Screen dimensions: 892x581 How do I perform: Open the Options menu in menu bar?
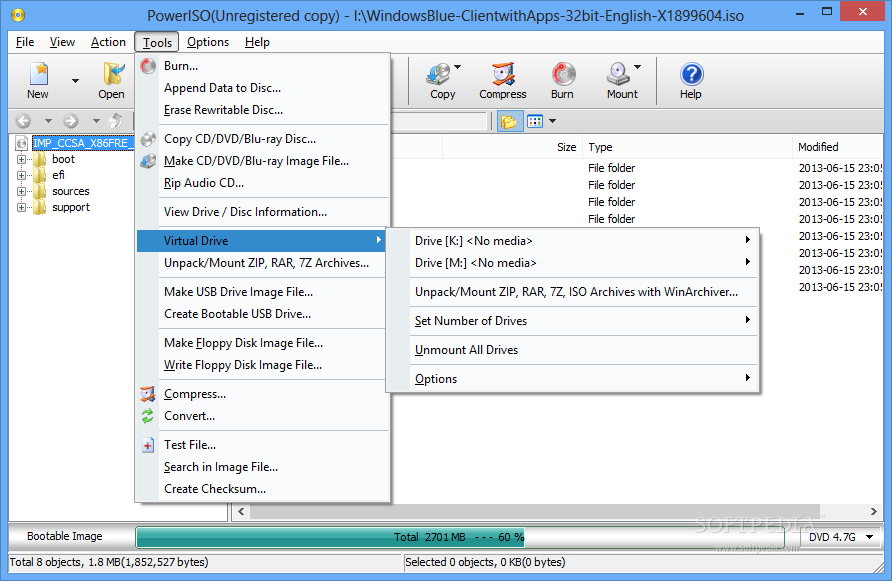point(208,42)
